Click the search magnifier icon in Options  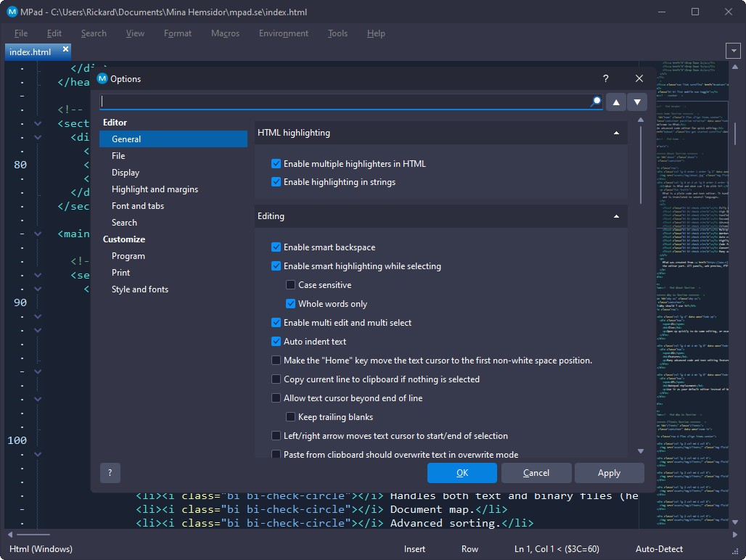(x=596, y=102)
